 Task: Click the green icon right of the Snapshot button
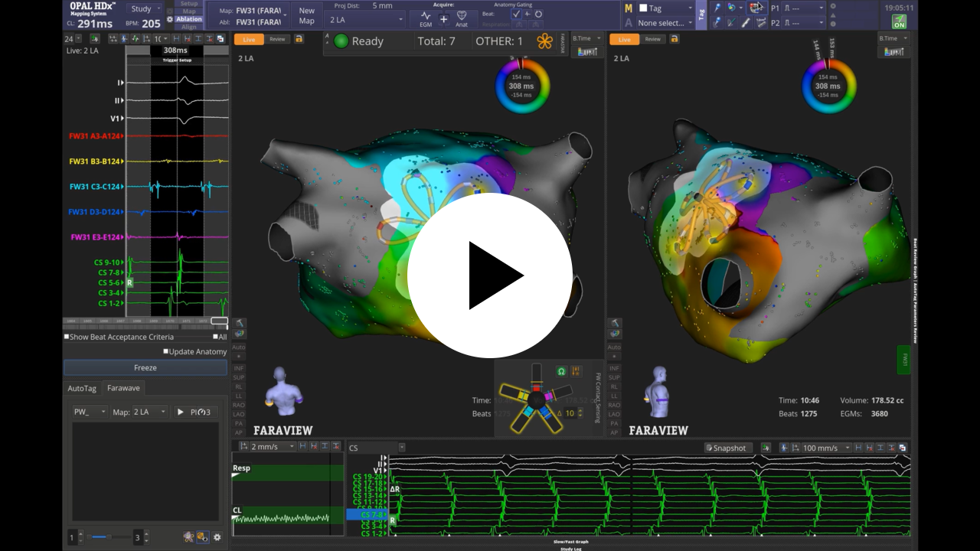tap(766, 448)
